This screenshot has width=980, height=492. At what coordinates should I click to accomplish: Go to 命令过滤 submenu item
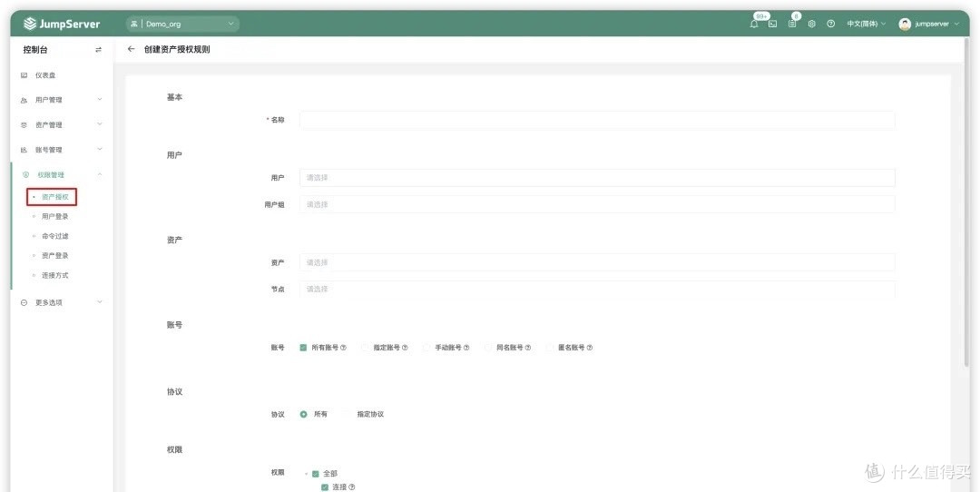point(55,236)
